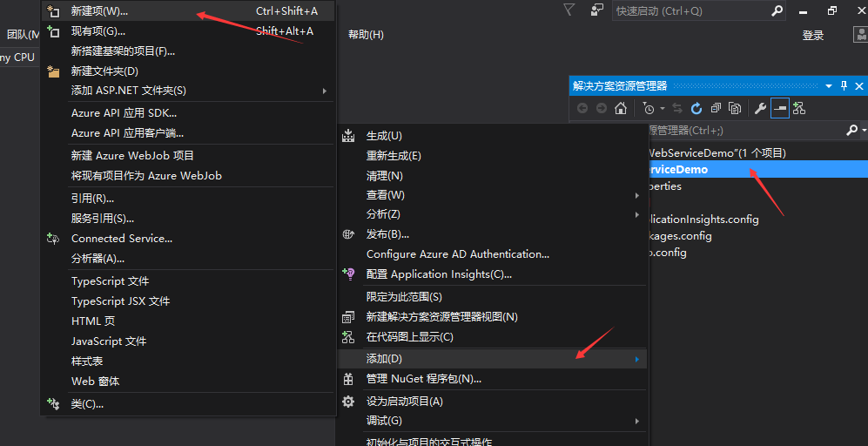The image size is (868, 446).
Task: Open the 帮助(H) menu in the menu bar
Action: pyautogui.click(x=366, y=34)
